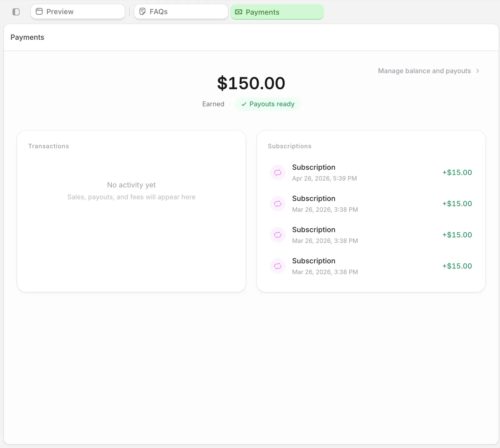Switch to the Preview tab
Viewport: 500px width, 448px height.
click(x=78, y=12)
